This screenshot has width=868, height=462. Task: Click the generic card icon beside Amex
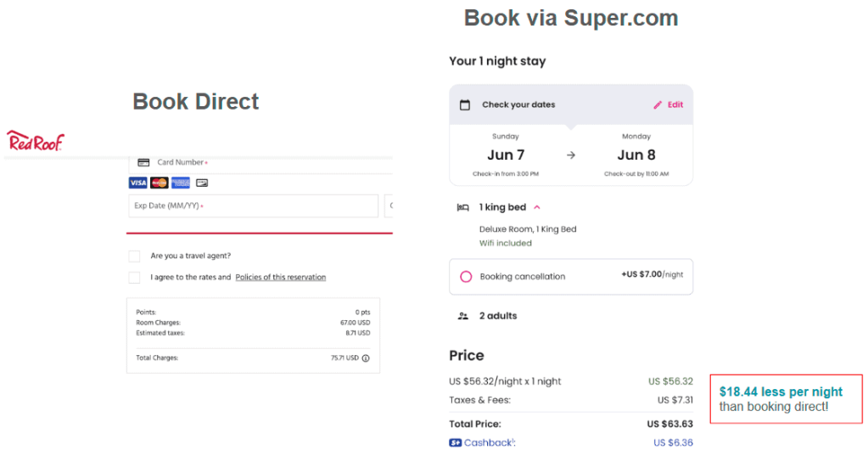click(202, 183)
